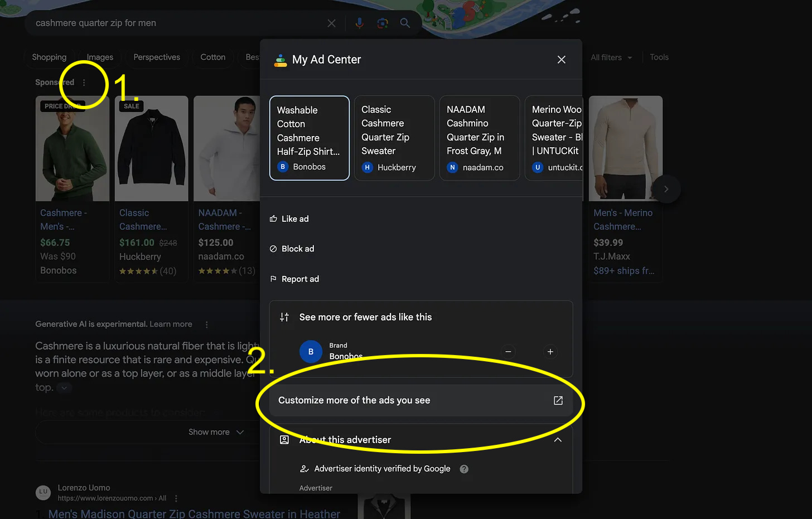Image resolution: width=812 pixels, height=519 pixels.
Task: Click the thumbs-up Like ad option
Action: click(x=289, y=219)
